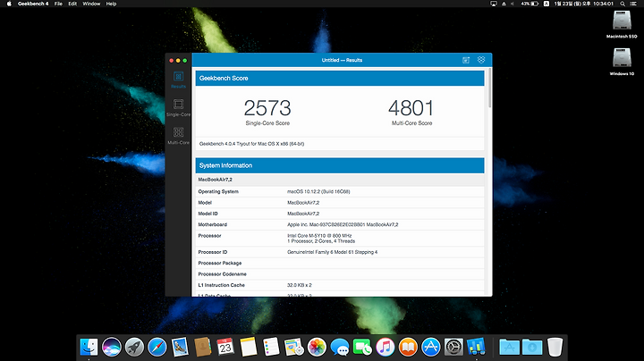This screenshot has height=361, width=644.
Task: Open Messages from the dock
Action: coord(340,347)
